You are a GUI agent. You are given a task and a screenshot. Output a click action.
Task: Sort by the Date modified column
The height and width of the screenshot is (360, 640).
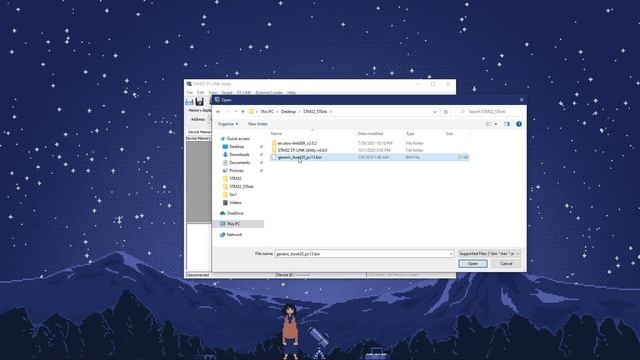[370, 133]
